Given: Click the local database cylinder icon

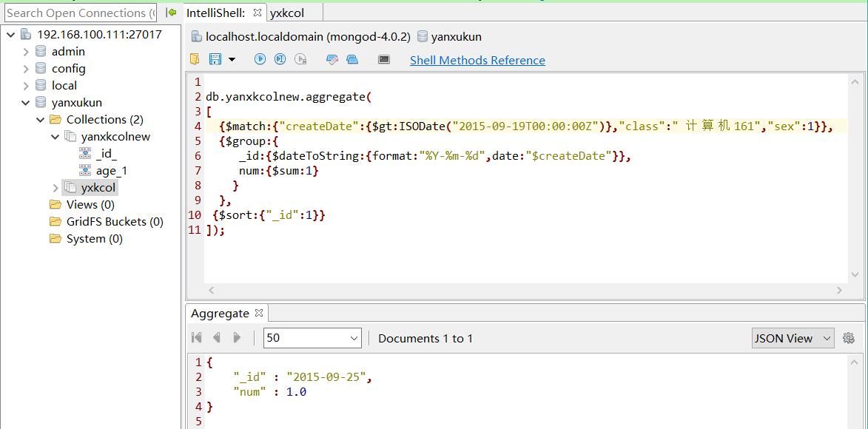Looking at the screenshot, I should coord(41,86).
